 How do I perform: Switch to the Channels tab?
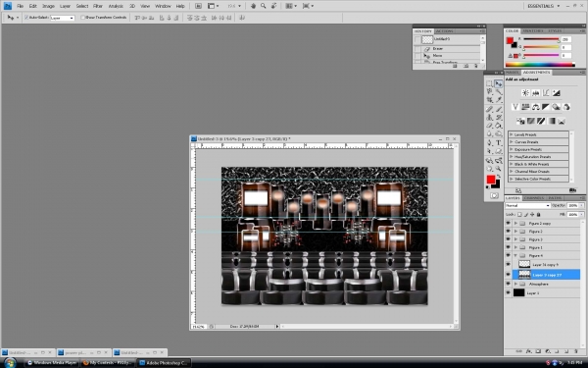[x=534, y=198]
